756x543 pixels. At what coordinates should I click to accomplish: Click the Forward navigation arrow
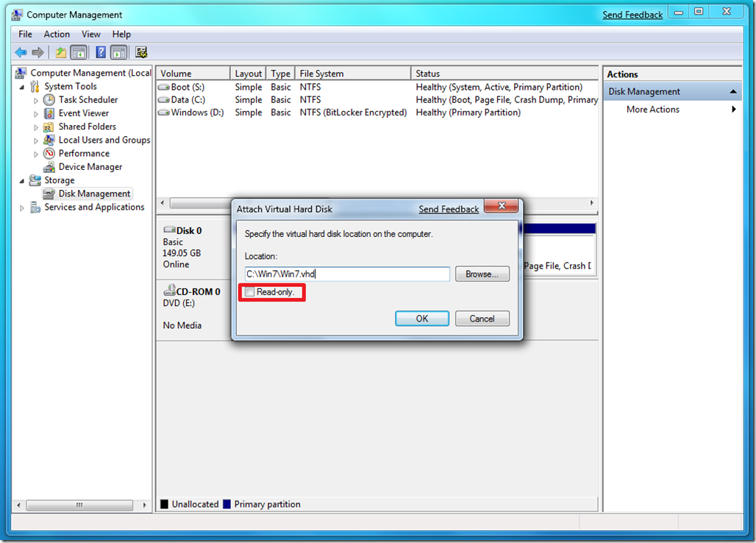click(x=38, y=52)
